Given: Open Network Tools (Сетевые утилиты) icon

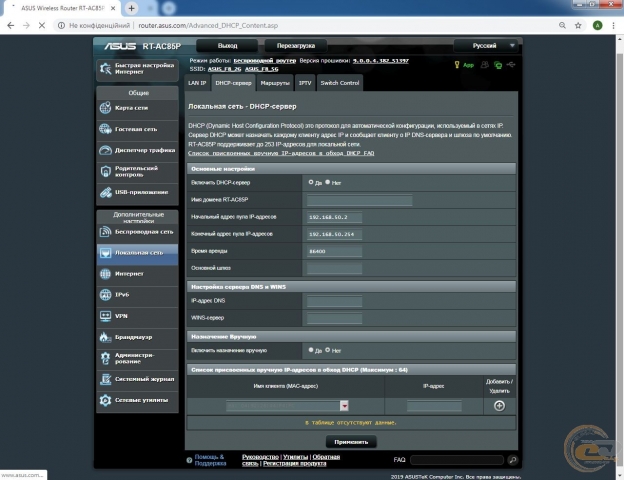Looking at the screenshot, I should point(105,400).
